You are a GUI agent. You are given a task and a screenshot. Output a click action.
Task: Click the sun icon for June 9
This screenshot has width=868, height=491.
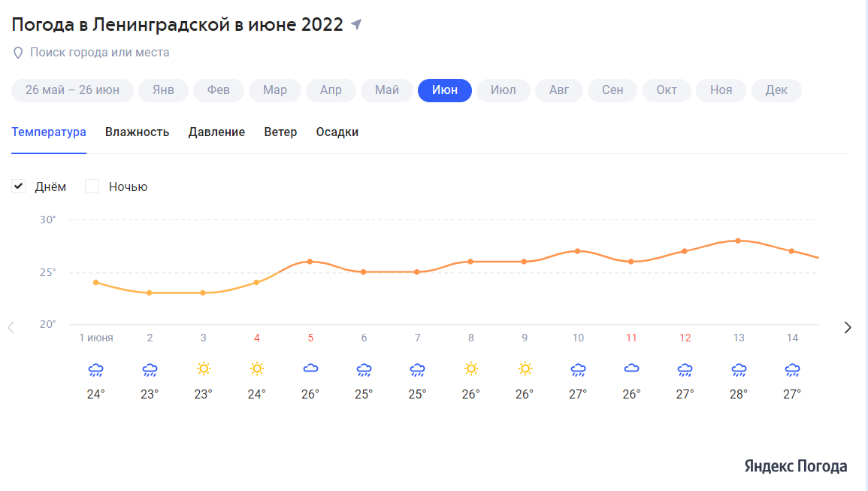pos(525,369)
